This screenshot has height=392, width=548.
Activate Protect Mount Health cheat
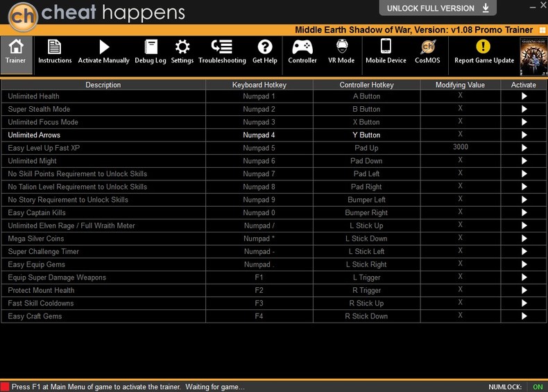524,290
